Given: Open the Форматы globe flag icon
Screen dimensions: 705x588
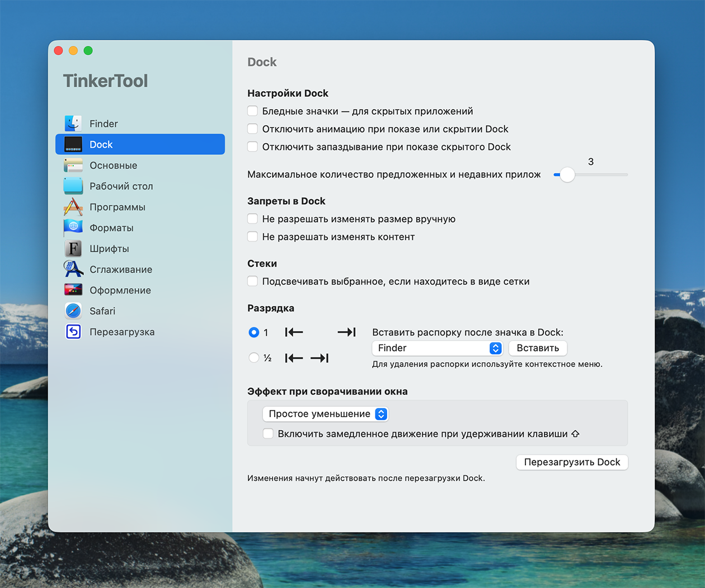Looking at the screenshot, I should click(x=73, y=228).
